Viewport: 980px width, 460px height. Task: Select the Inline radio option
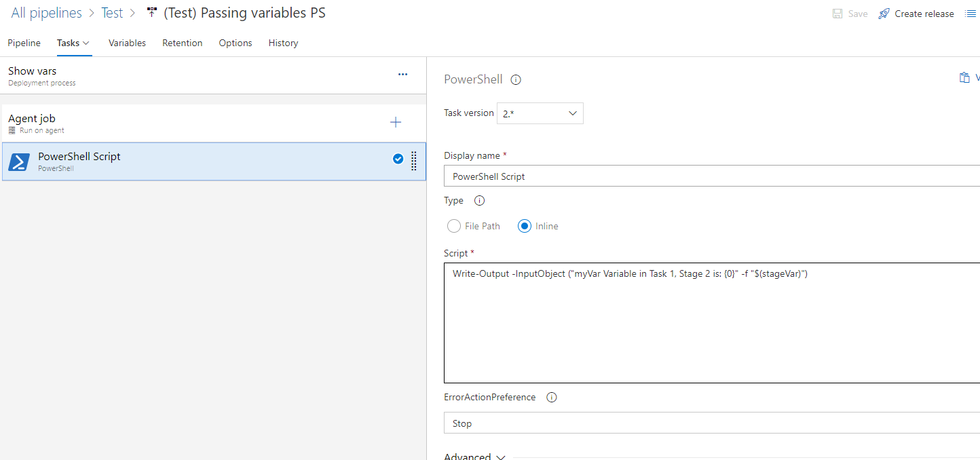coord(525,226)
